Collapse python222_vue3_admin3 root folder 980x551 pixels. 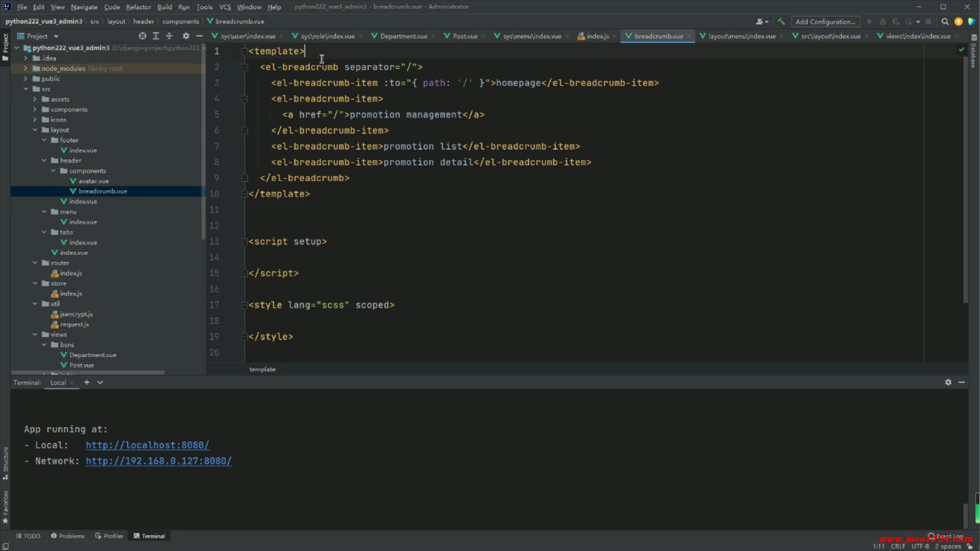pyautogui.click(x=17, y=48)
